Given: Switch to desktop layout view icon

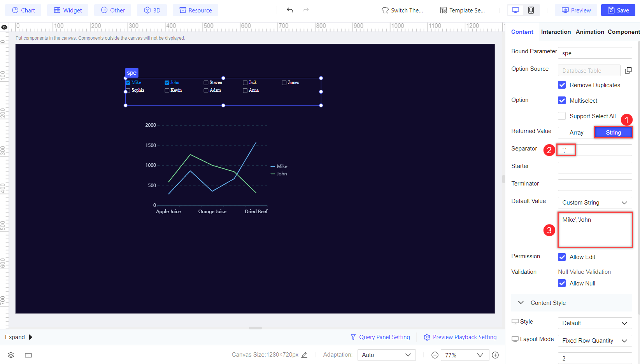Looking at the screenshot, I should click(516, 10).
